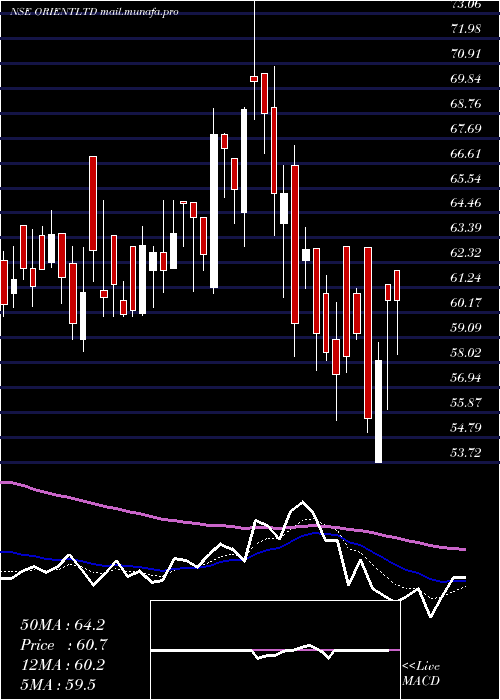Click the last red candle on the right
Screen dimensions: 500x700
click(397, 285)
